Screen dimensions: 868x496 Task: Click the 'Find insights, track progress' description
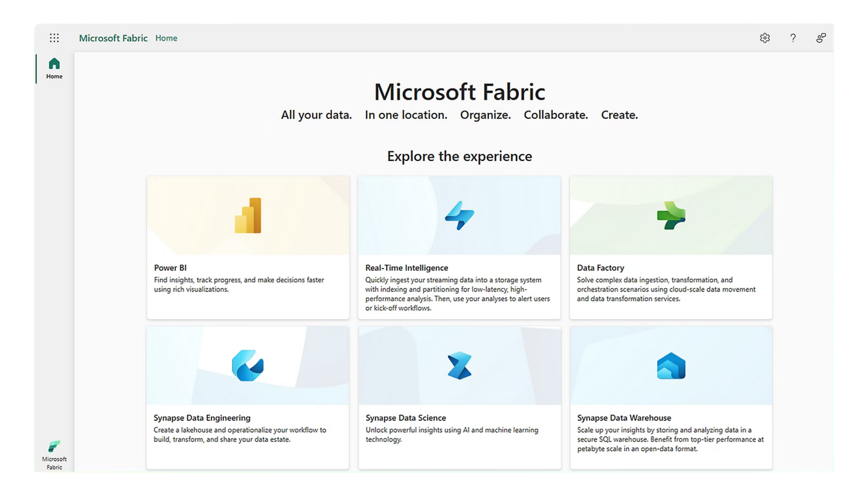[239, 285]
